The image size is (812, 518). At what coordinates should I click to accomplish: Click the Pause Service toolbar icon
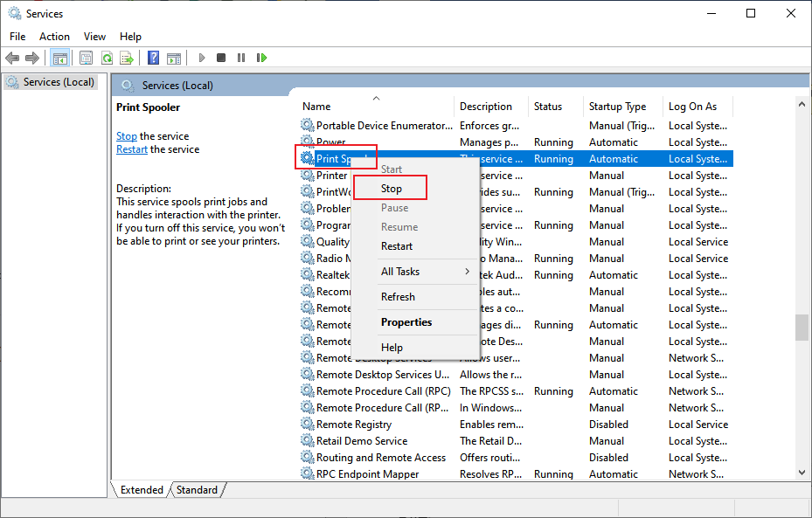pos(240,58)
